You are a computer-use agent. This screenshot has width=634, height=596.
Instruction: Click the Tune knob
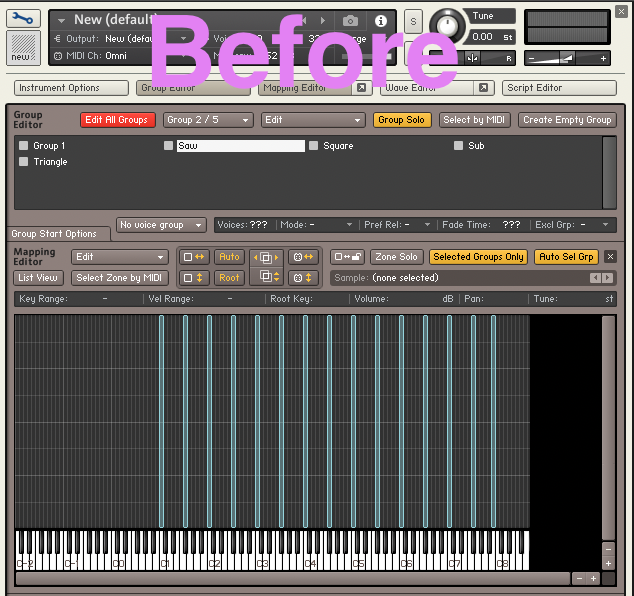(448, 24)
